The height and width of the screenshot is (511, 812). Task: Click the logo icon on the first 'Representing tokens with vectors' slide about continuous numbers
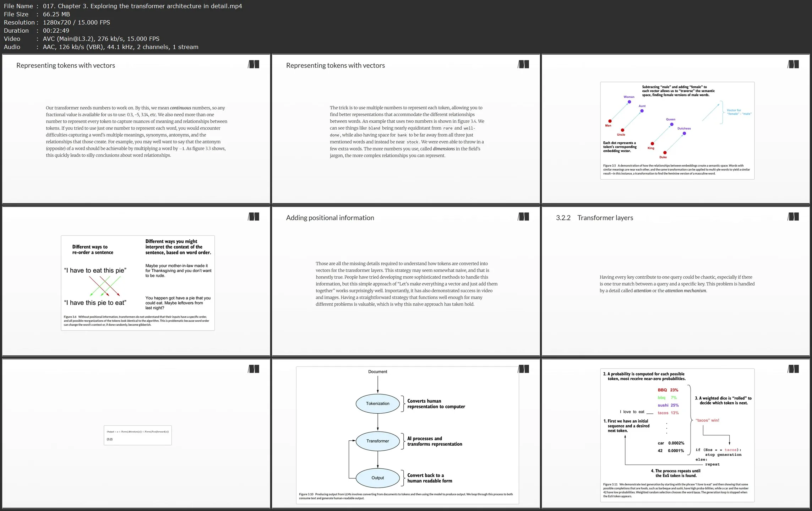pos(254,64)
